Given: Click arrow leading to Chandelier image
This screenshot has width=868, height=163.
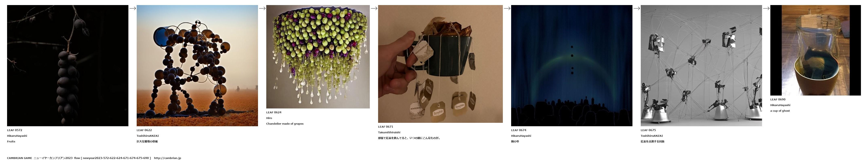Looking at the screenshot, I should 262,8.
